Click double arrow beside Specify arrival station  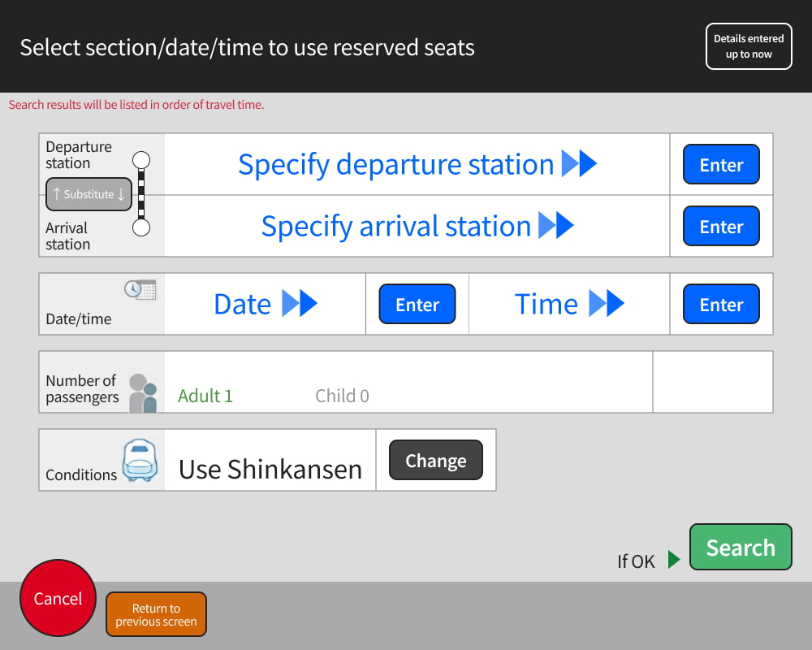[556, 226]
